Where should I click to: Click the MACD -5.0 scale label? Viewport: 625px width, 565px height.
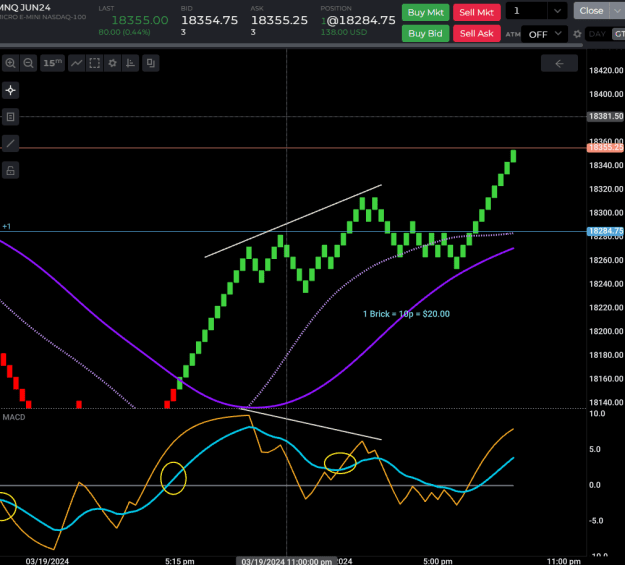[596, 521]
